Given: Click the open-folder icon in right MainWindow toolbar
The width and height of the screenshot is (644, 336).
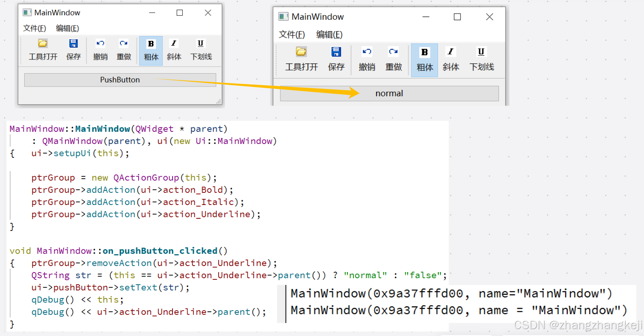Looking at the screenshot, I should point(301,52).
